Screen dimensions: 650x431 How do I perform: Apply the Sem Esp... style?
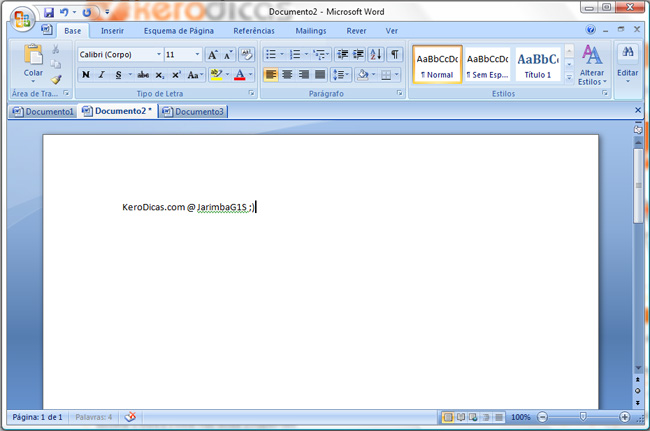(488, 65)
